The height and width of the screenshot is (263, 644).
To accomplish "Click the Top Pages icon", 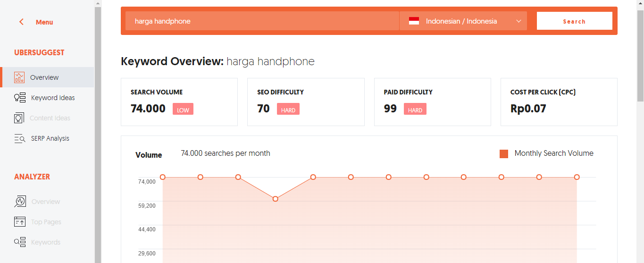I will [x=20, y=222].
